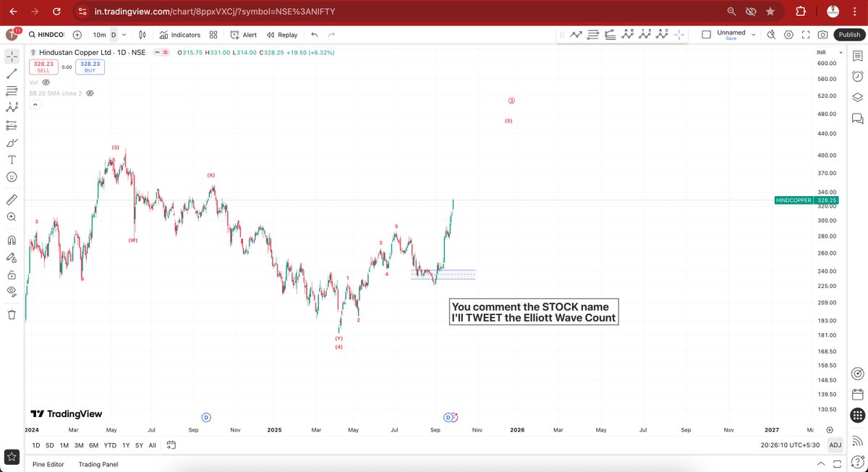The height and width of the screenshot is (472, 868).
Task: Click the blue BUY 328.23 button
Action: click(90, 67)
